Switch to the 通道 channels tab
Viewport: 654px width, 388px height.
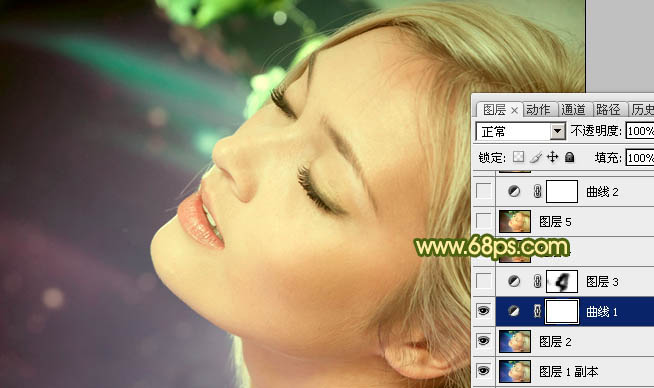574,110
